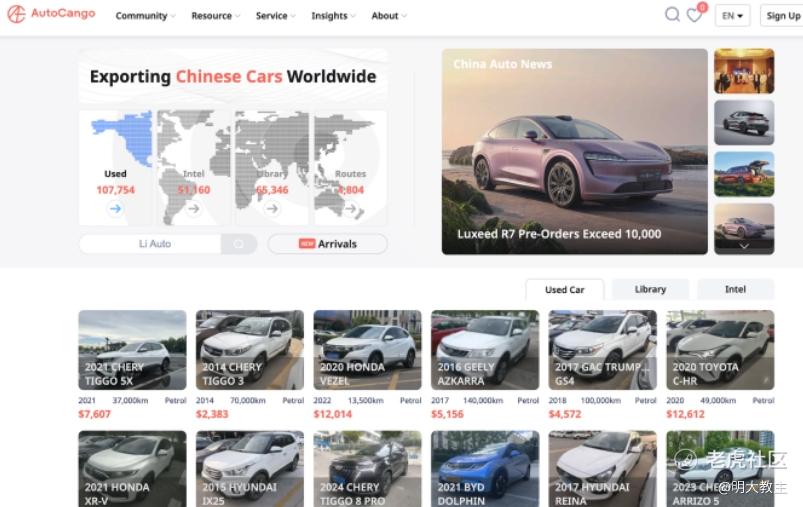Click the 140,000km mileage text

tap(483, 400)
